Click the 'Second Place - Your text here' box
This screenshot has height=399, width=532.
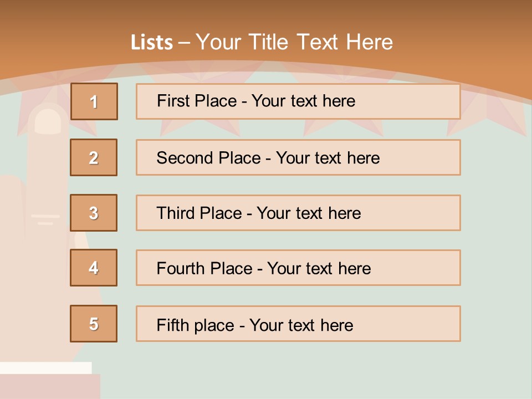click(x=298, y=157)
